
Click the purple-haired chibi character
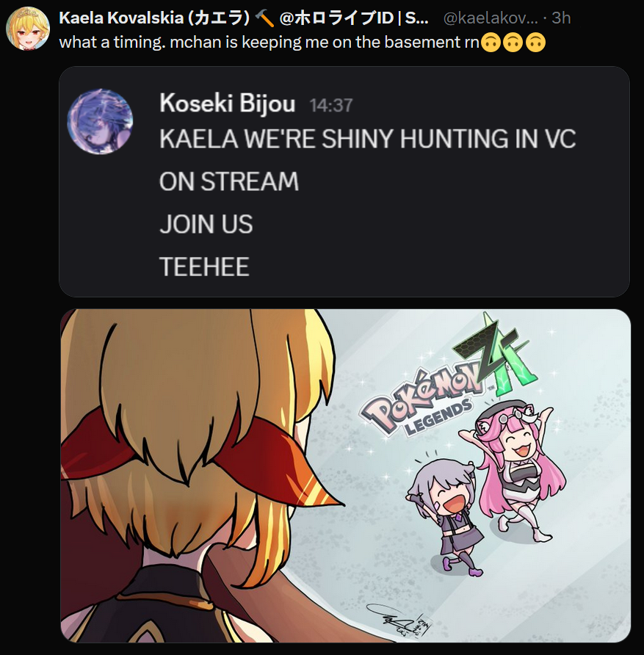pyautogui.click(x=444, y=516)
